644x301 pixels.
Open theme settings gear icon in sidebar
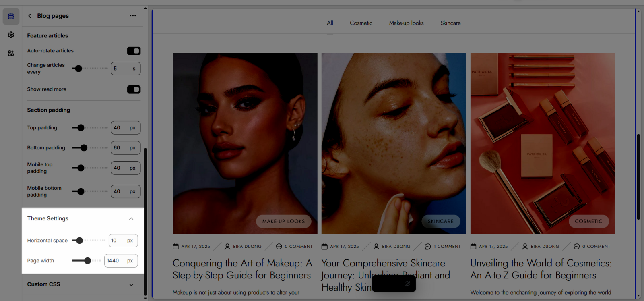(11, 35)
